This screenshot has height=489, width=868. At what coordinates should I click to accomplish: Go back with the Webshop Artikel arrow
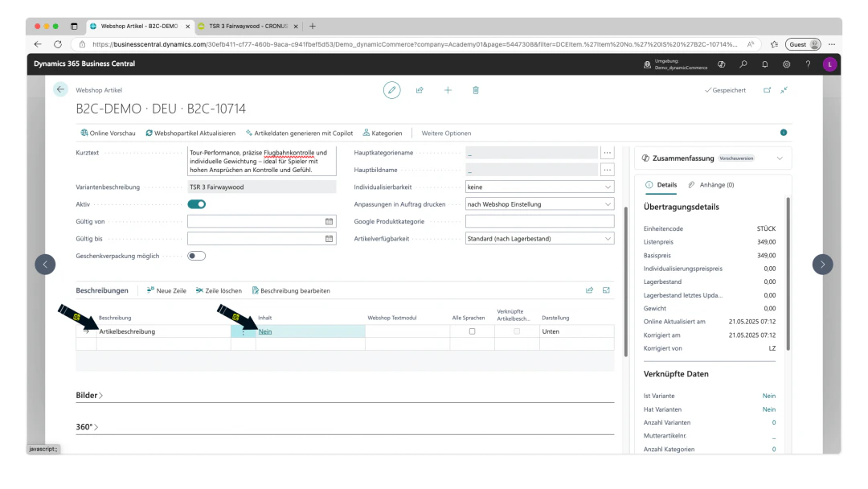pos(60,89)
